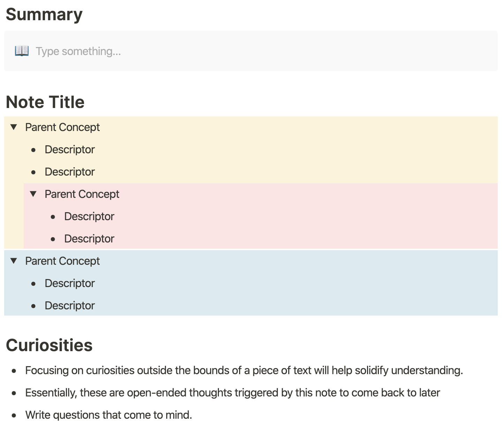
Task: Collapse the yellow Parent Concept toggle triangle
Action: 14,127
